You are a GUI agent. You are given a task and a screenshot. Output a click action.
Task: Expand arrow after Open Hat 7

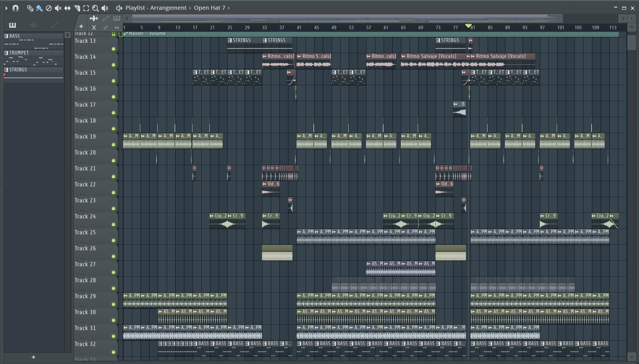(229, 8)
